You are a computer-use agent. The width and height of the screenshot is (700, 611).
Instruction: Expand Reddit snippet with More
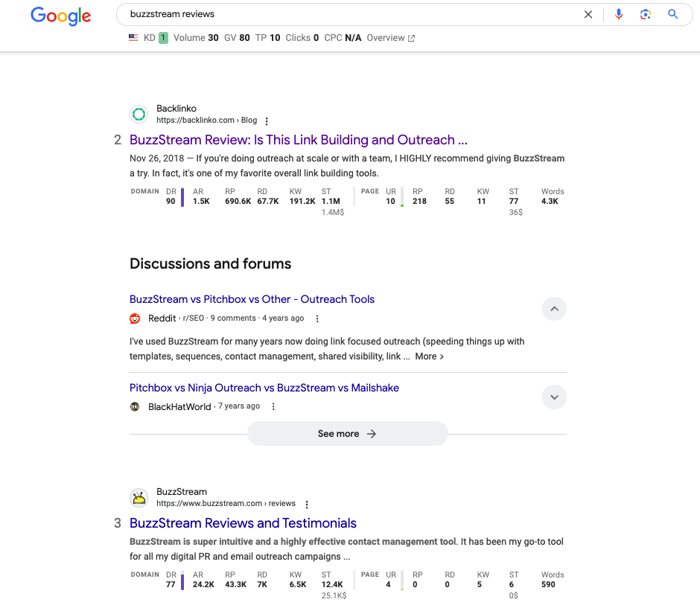pyautogui.click(x=429, y=356)
